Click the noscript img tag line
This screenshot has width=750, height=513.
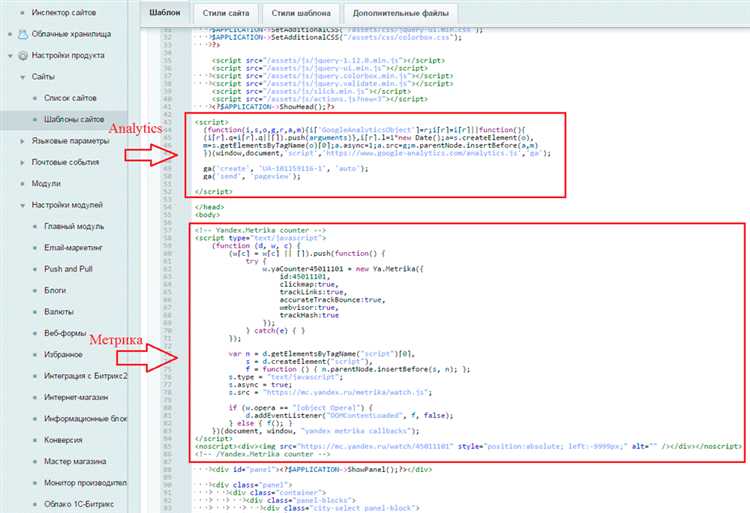point(468,446)
